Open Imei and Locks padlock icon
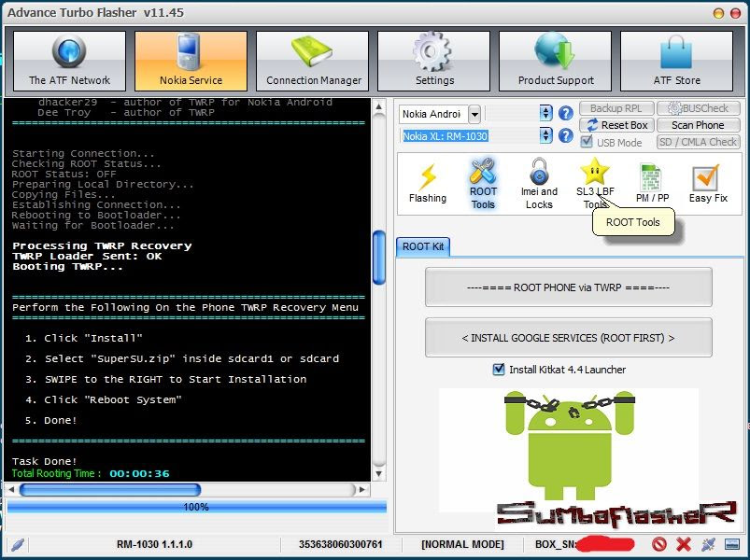Image resolution: width=750 pixels, height=560 pixels. coord(539,184)
